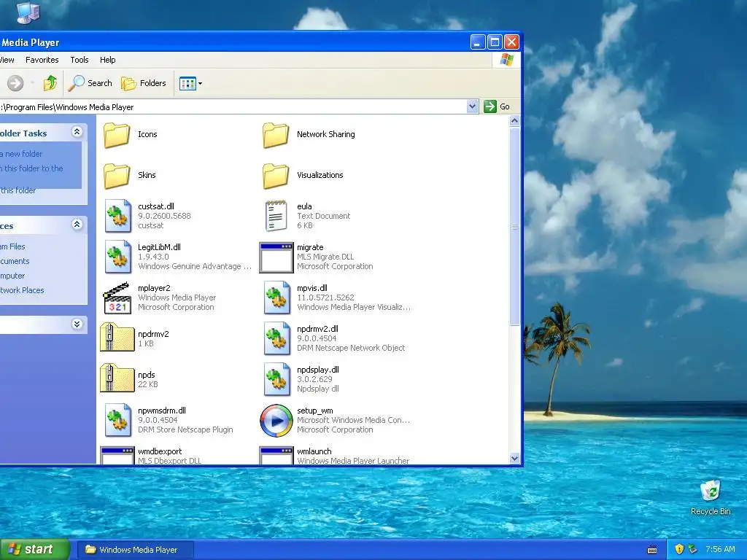This screenshot has height=560, width=747.
Task: Click the Windows Media Player taskbar button
Action: pyautogui.click(x=135, y=550)
